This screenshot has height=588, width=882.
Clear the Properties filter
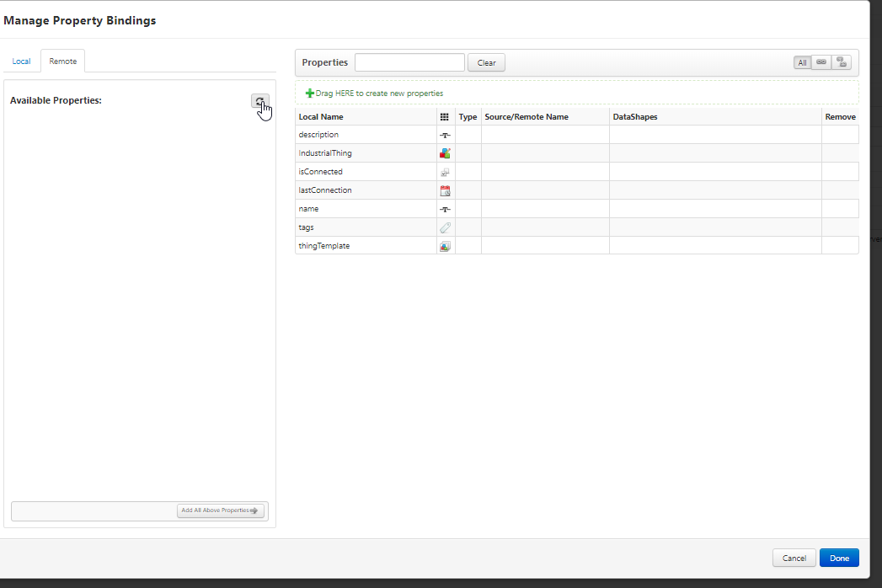pos(486,62)
